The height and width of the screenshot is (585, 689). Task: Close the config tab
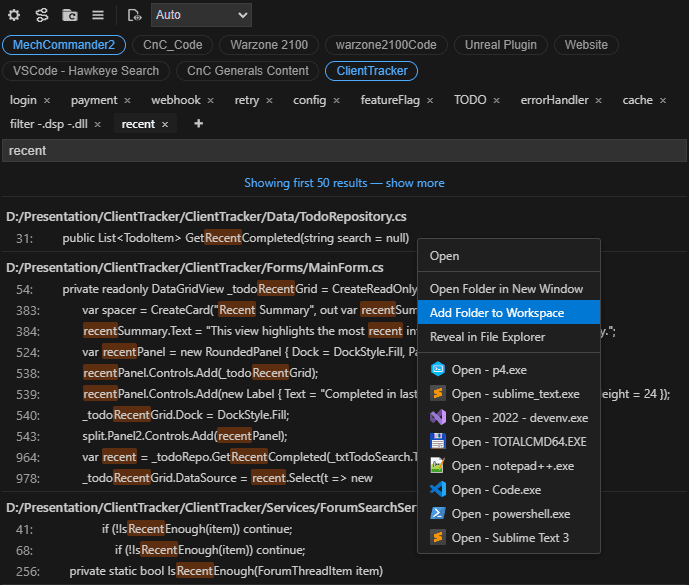point(336,101)
